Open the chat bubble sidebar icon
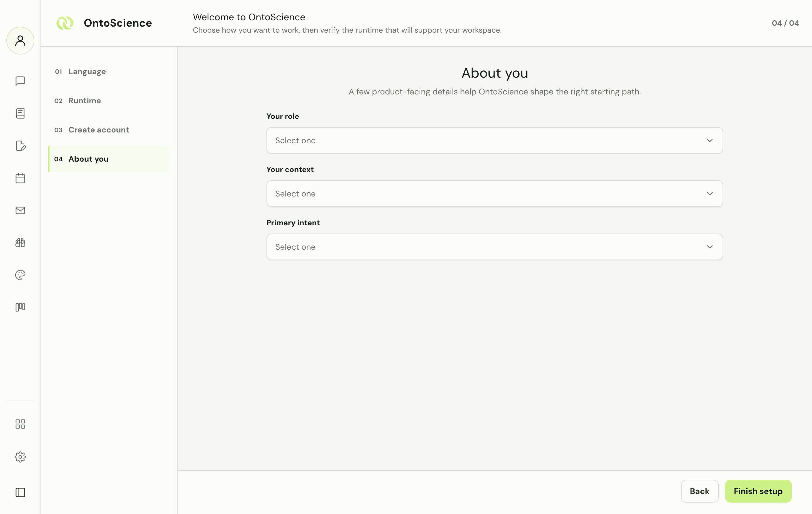 (x=20, y=81)
